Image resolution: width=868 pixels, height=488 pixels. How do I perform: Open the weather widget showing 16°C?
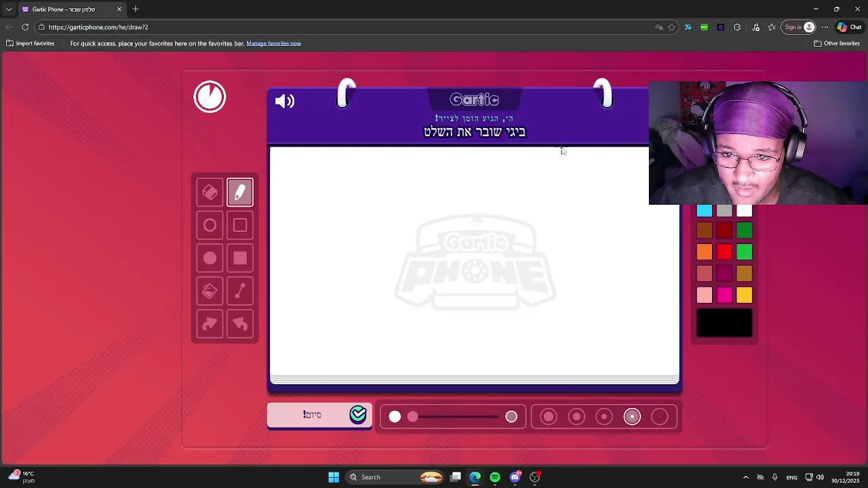coord(20,477)
